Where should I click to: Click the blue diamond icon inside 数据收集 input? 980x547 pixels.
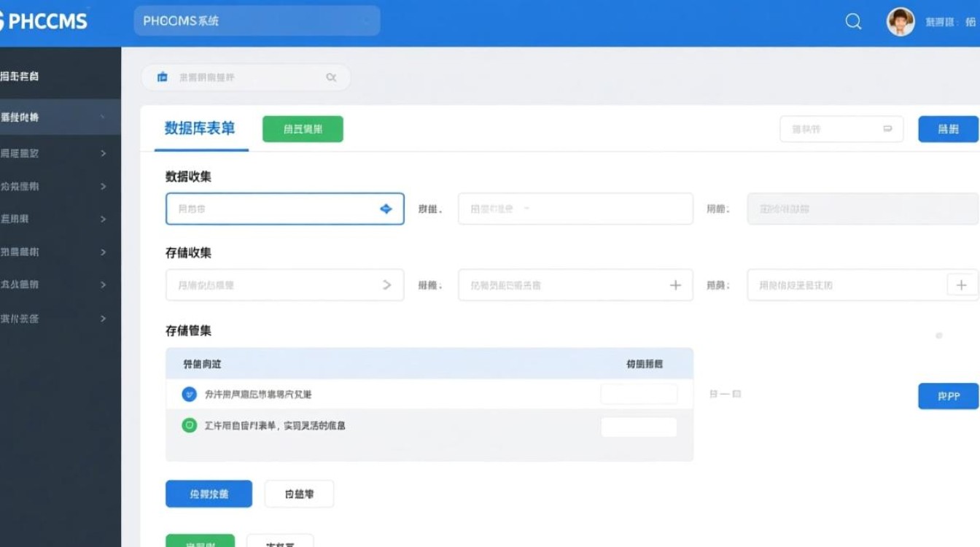click(386, 209)
